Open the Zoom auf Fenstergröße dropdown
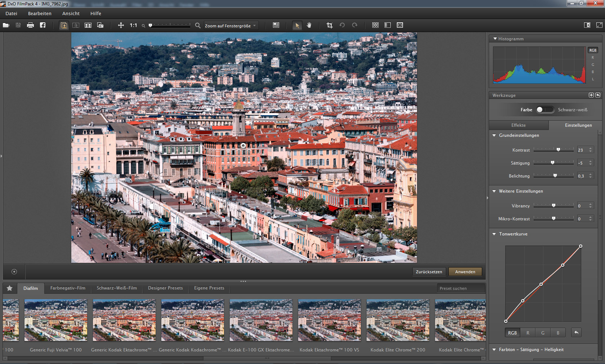 [x=230, y=26]
